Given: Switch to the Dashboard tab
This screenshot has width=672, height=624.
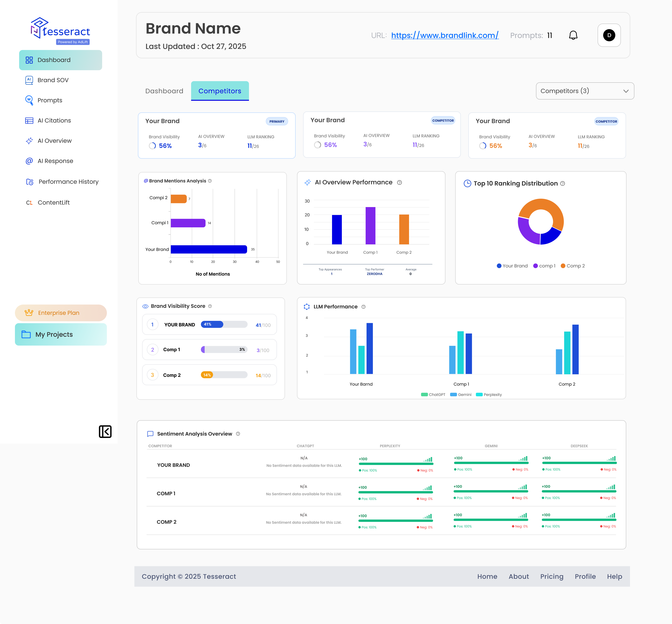Looking at the screenshot, I should 164,91.
